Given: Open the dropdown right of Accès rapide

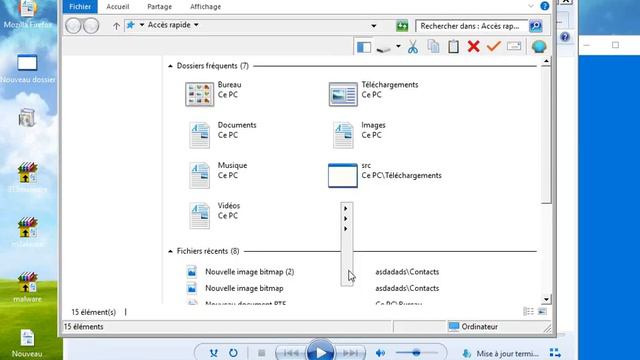Looking at the screenshot, I should click(x=196, y=25).
